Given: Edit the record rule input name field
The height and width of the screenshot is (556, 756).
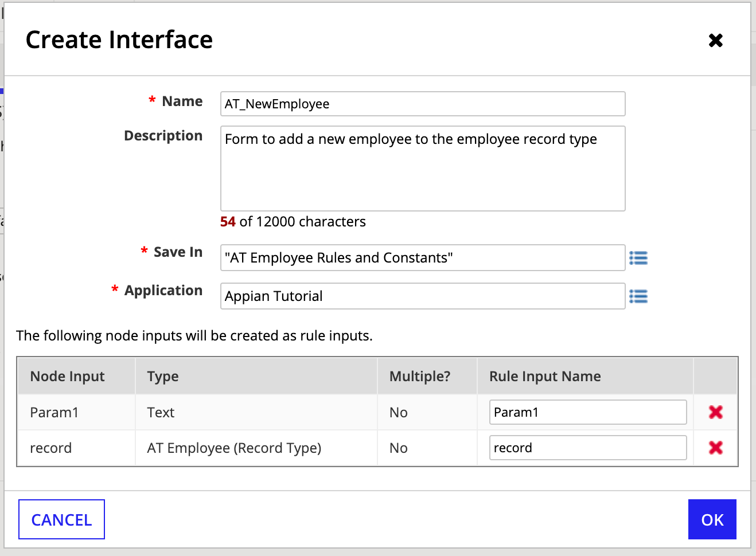Looking at the screenshot, I should 588,448.
